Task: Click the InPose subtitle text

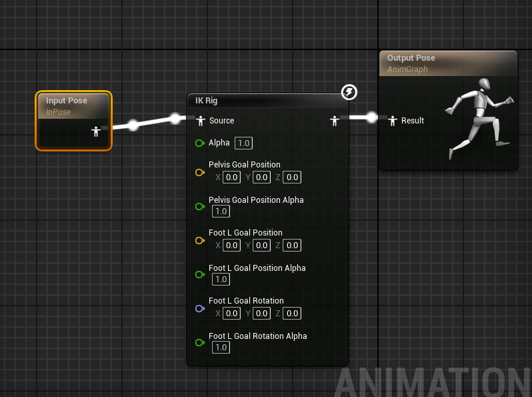Action: point(59,112)
